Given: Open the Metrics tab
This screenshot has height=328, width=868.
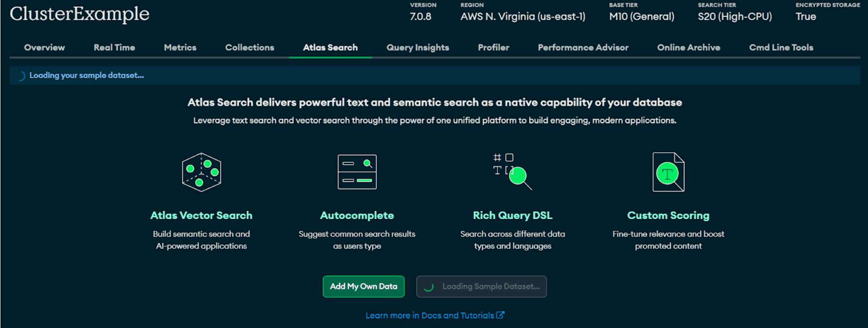Looking at the screenshot, I should [x=180, y=47].
